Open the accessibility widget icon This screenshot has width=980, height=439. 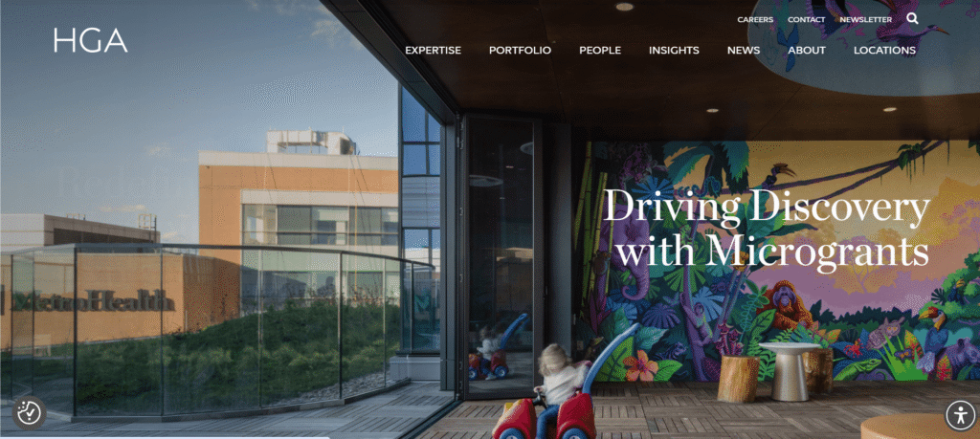[960, 415]
